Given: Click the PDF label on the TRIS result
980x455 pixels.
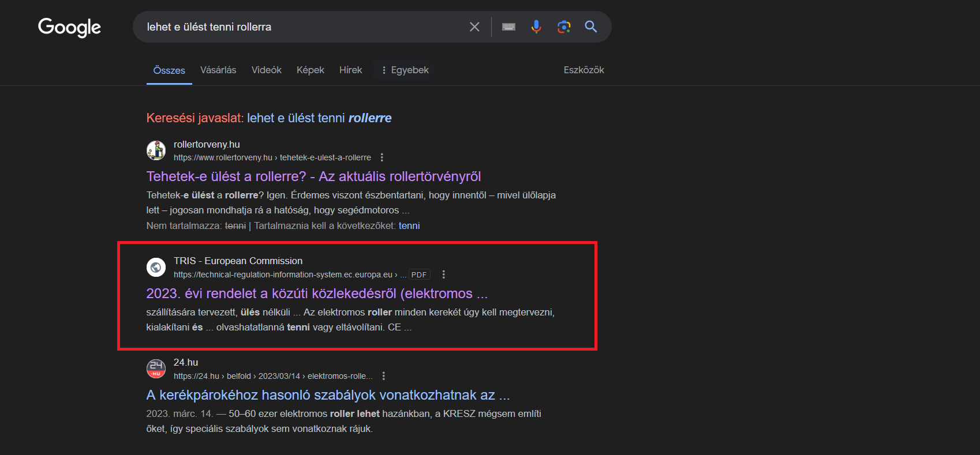Looking at the screenshot, I should (x=419, y=274).
